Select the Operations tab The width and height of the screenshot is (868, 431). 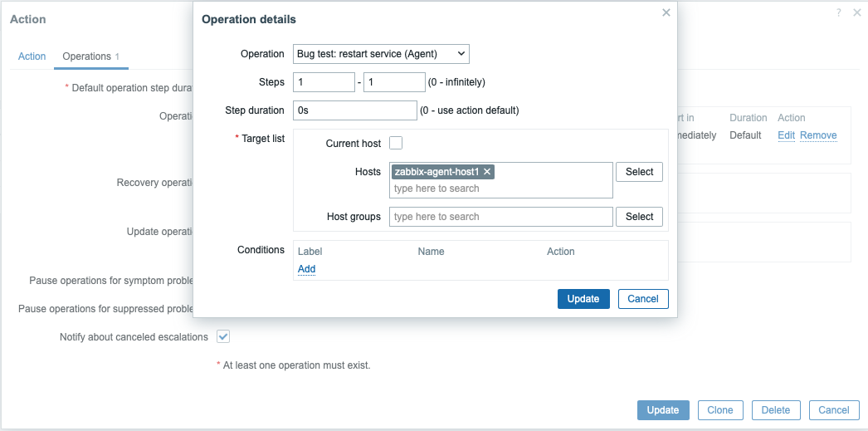(x=87, y=56)
